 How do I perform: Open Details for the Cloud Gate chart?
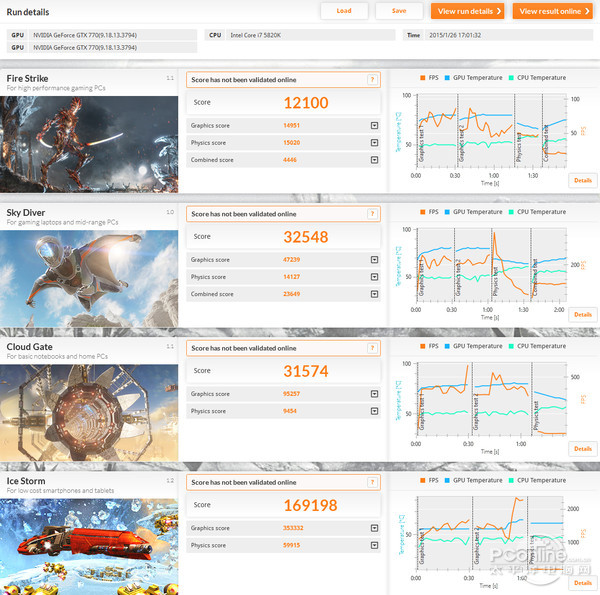583,449
